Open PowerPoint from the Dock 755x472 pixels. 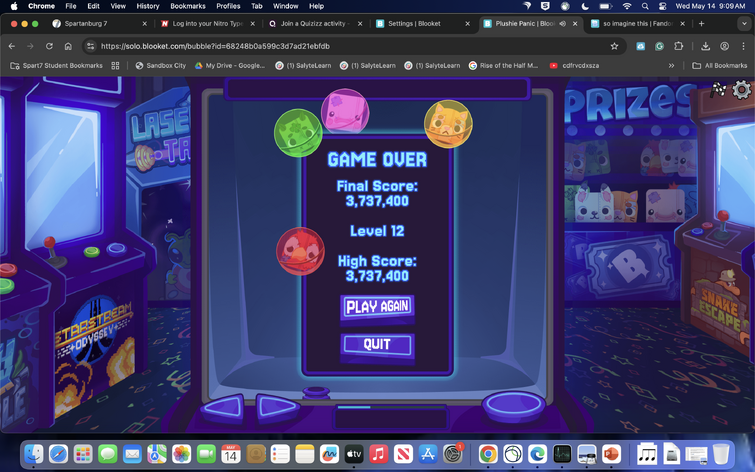click(611, 454)
